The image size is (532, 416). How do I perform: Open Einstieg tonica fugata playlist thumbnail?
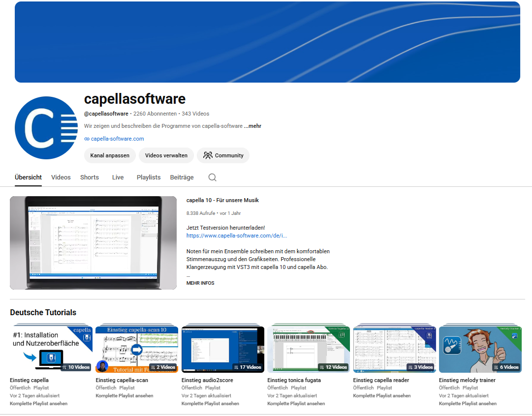click(309, 349)
